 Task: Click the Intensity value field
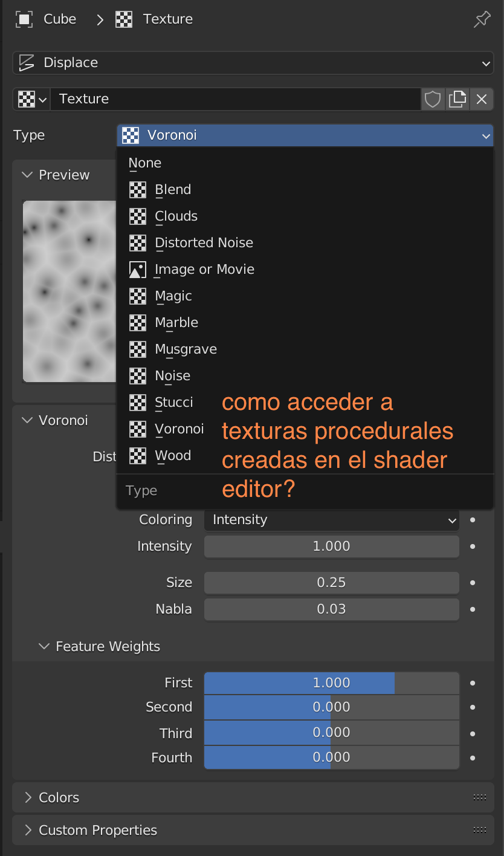pos(332,546)
